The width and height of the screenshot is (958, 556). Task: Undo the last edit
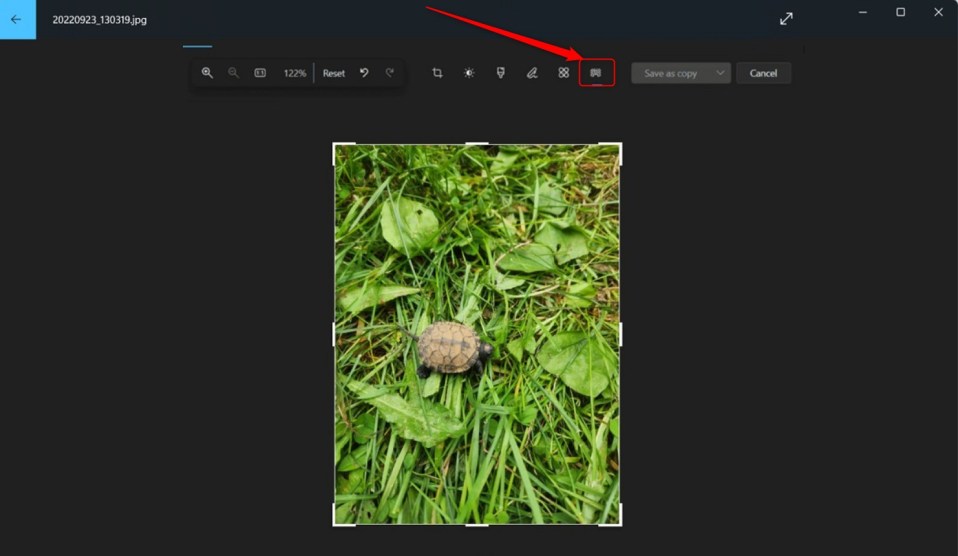[x=364, y=73]
